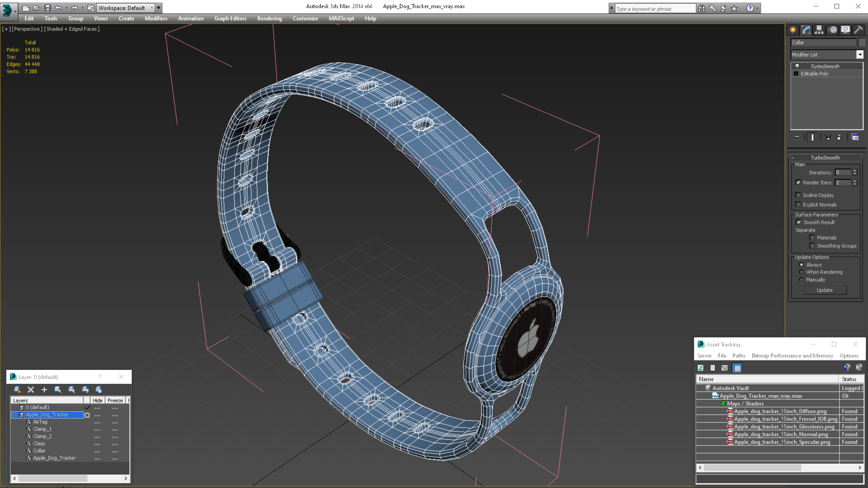Open the Rendering menu
Viewport: 868px width, 488px height.
pos(269,18)
